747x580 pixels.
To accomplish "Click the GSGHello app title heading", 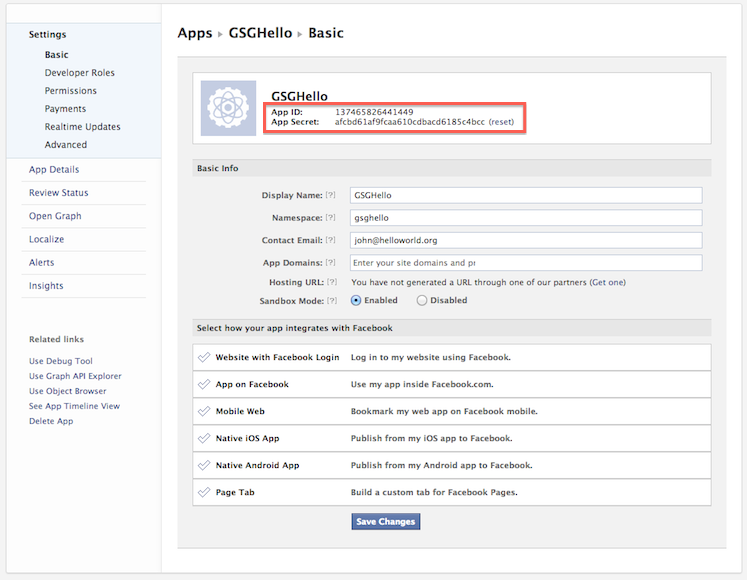I will click(x=299, y=96).
